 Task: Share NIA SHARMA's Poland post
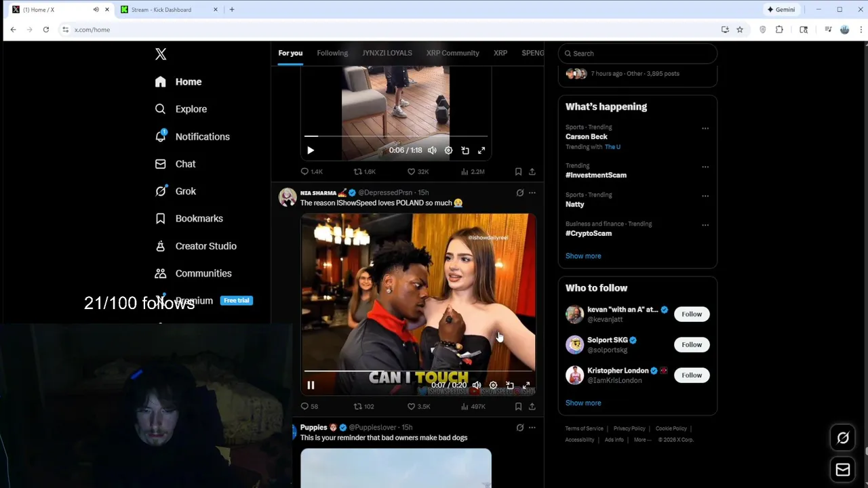[x=532, y=407]
